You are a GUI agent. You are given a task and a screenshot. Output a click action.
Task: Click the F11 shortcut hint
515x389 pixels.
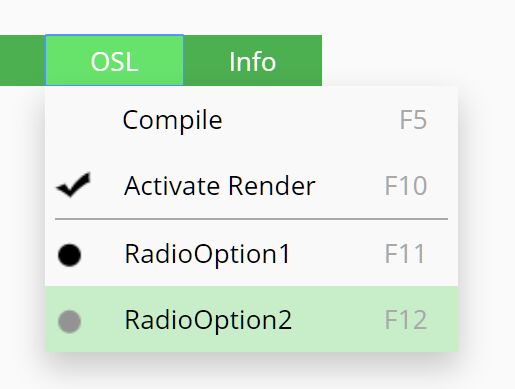click(405, 254)
